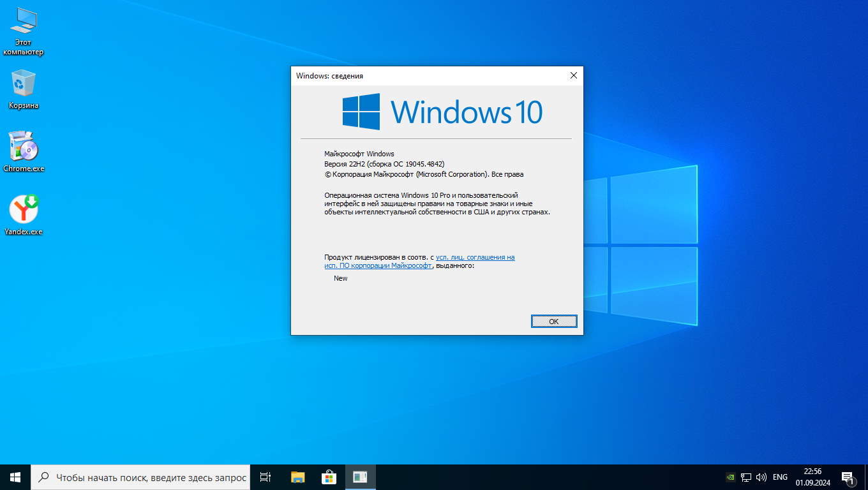Click the Windows 10 logo in dialog
This screenshot has width=868, height=490.
[442, 112]
